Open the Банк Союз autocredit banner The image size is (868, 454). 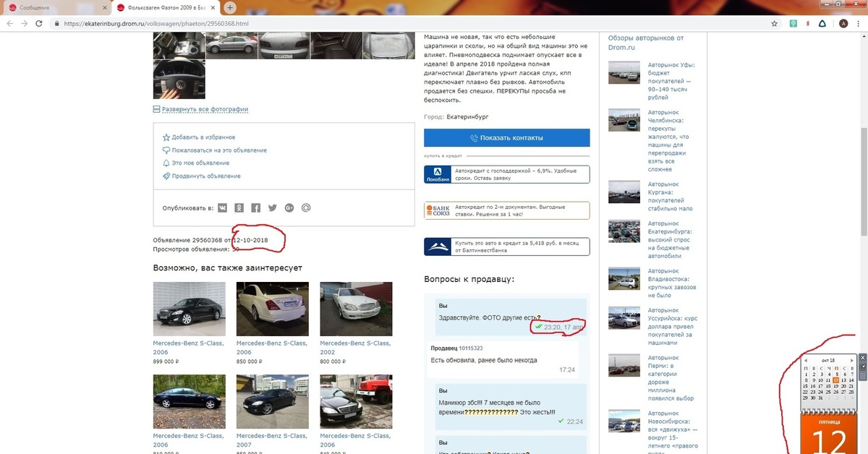(507, 210)
